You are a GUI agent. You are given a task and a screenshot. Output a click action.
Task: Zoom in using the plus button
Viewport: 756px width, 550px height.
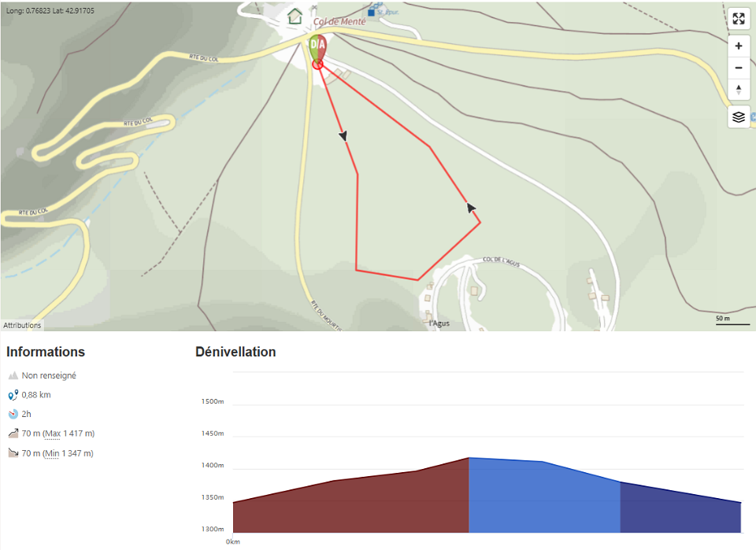pos(738,46)
